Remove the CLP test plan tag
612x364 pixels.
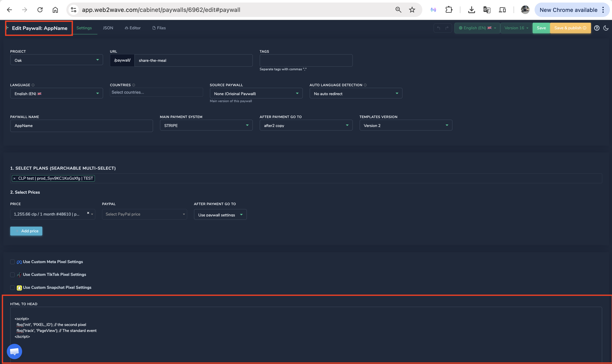[x=14, y=179]
